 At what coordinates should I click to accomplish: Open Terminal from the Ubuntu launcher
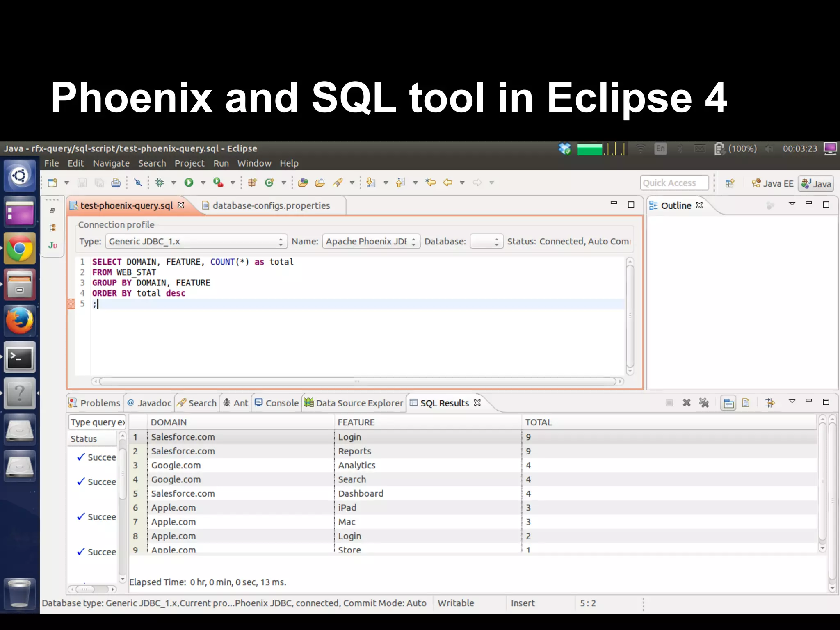pos(19,357)
